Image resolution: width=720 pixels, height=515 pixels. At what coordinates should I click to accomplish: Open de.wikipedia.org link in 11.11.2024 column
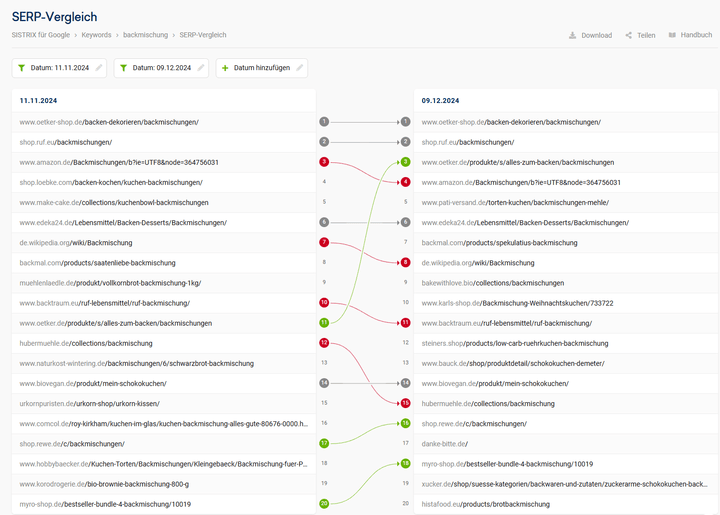(x=76, y=243)
